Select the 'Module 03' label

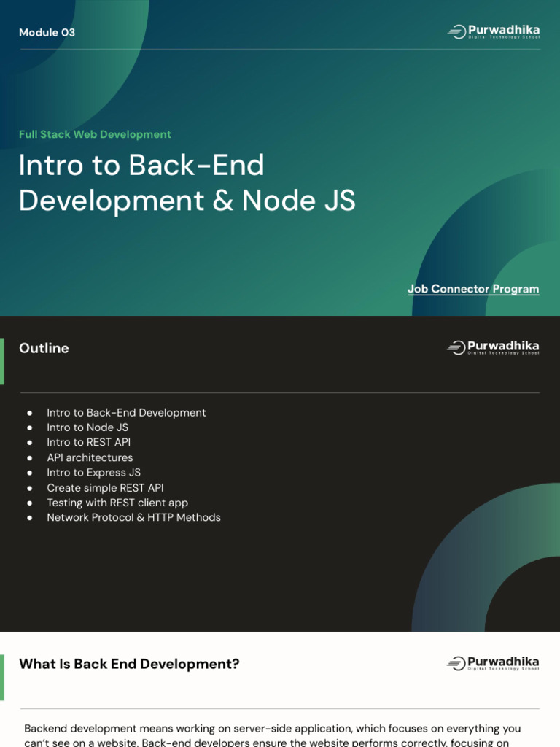tap(47, 32)
